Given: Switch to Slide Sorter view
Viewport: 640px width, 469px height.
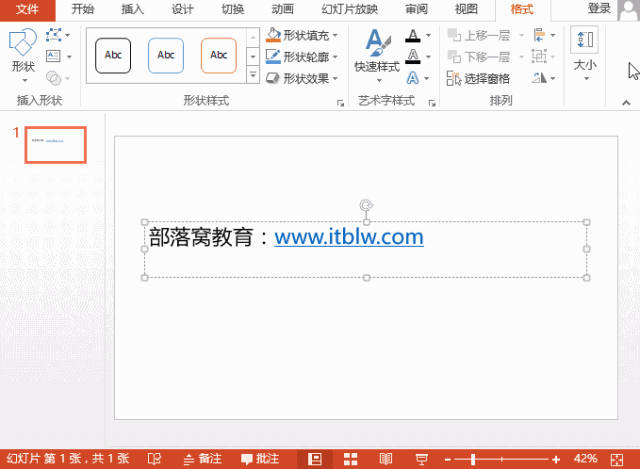Looking at the screenshot, I should coord(350,459).
